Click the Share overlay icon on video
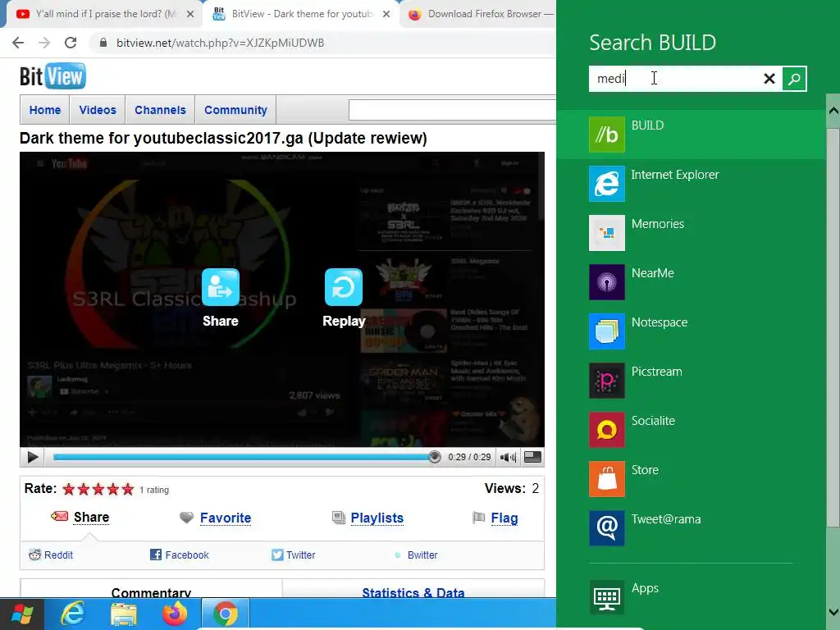This screenshot has height=630, width=840. point(220,288)
